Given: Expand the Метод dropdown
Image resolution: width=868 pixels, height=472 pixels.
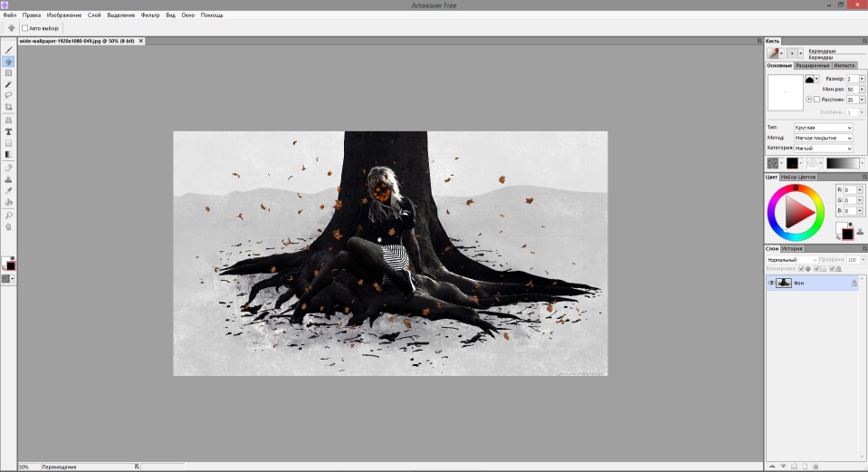Looking at the screenshot, I should [823, 138].
